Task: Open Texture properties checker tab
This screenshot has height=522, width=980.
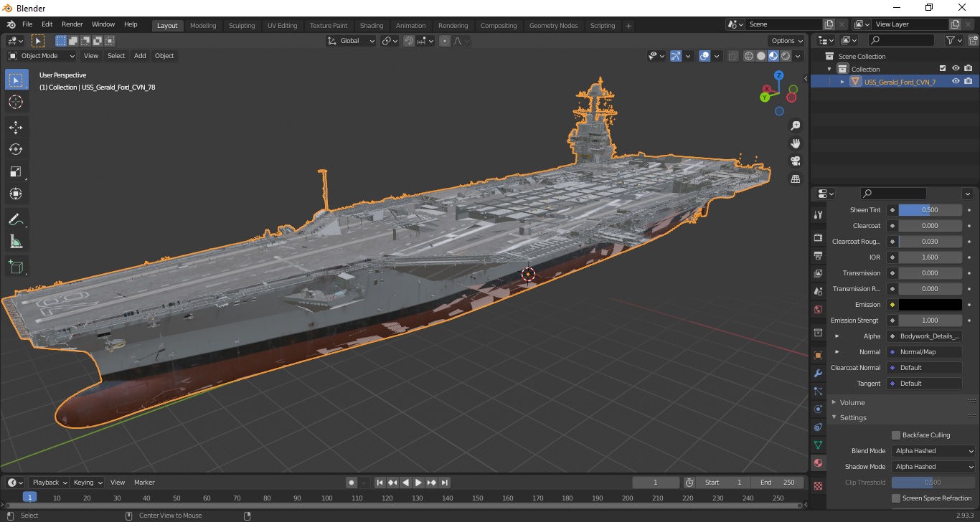Action: (818, 485)
